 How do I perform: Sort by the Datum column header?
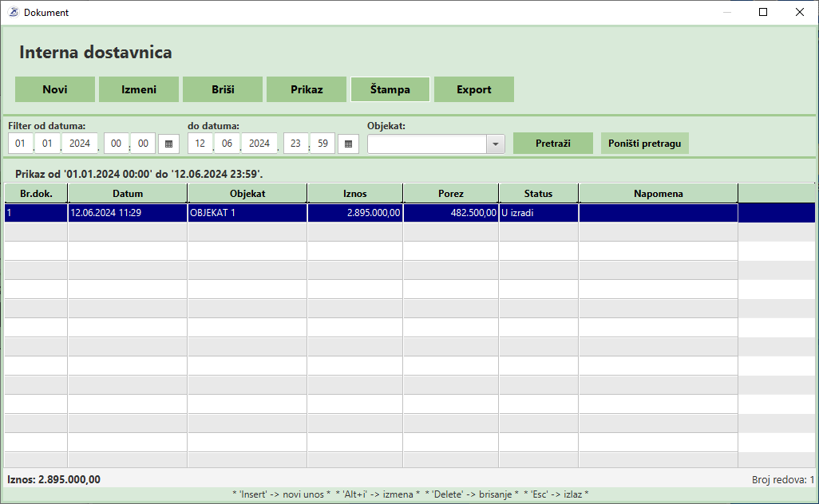128,194
